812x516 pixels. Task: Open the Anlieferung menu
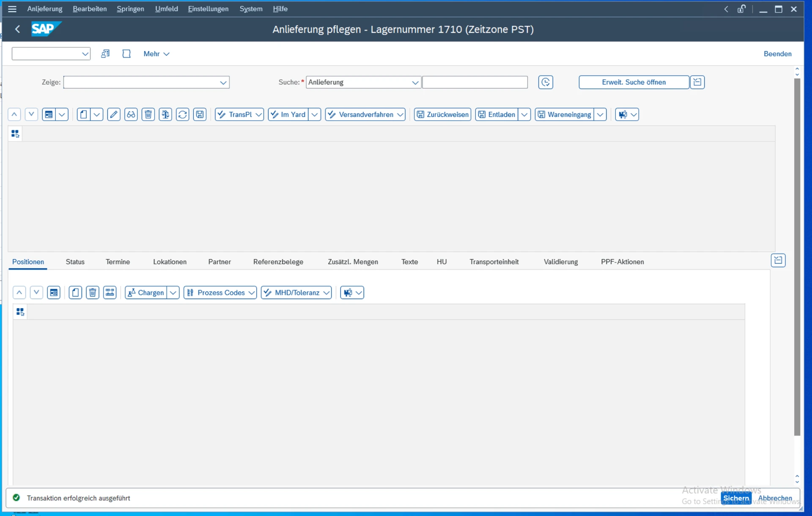[x=45, y=9]
